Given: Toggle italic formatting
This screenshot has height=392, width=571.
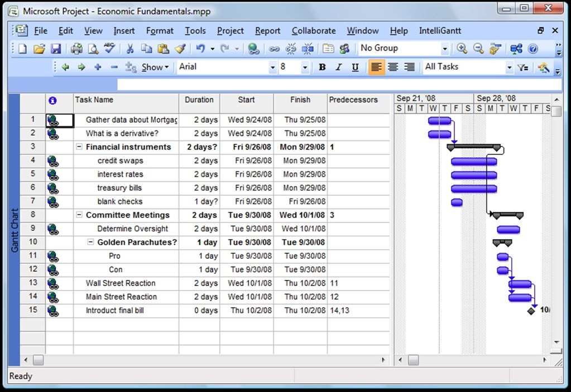Looking at the screenshot, I should pyautogui.click(x=338, y=67).
